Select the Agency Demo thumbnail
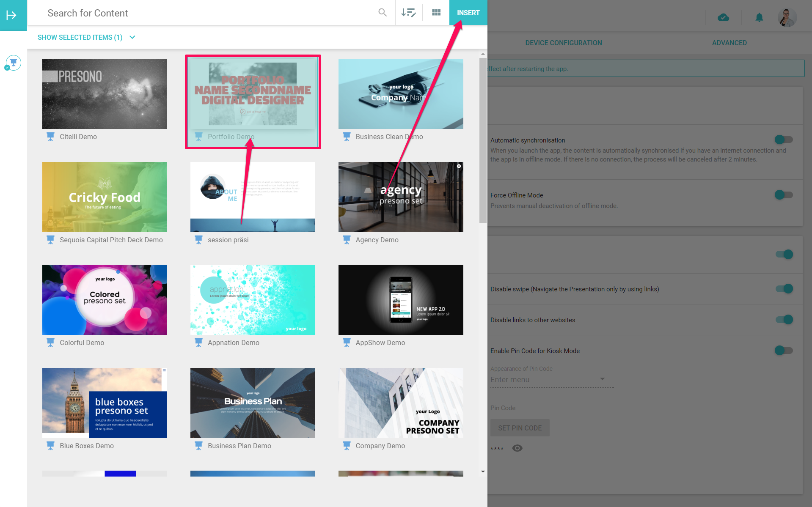812x507 pixels. tap(401, 197)
